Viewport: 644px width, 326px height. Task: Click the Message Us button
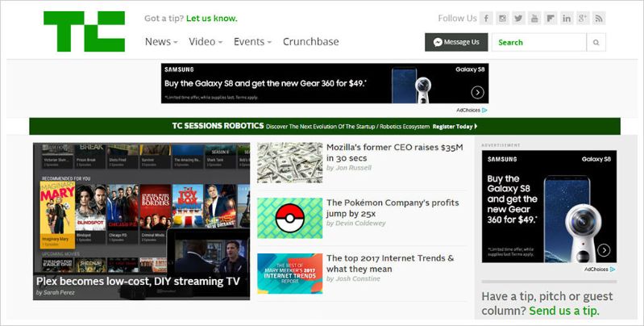point(456,42)
